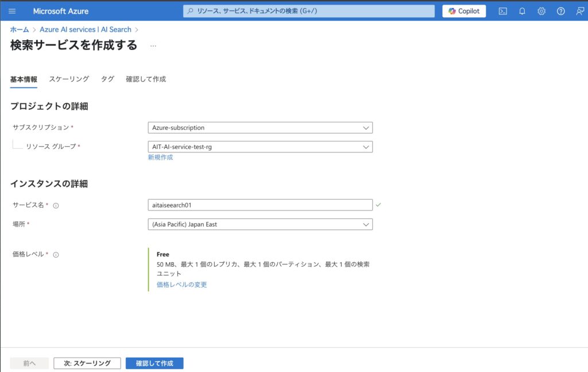
Task: Click the インスタンスの詳細 heading
Action: [x=49, y=183]
